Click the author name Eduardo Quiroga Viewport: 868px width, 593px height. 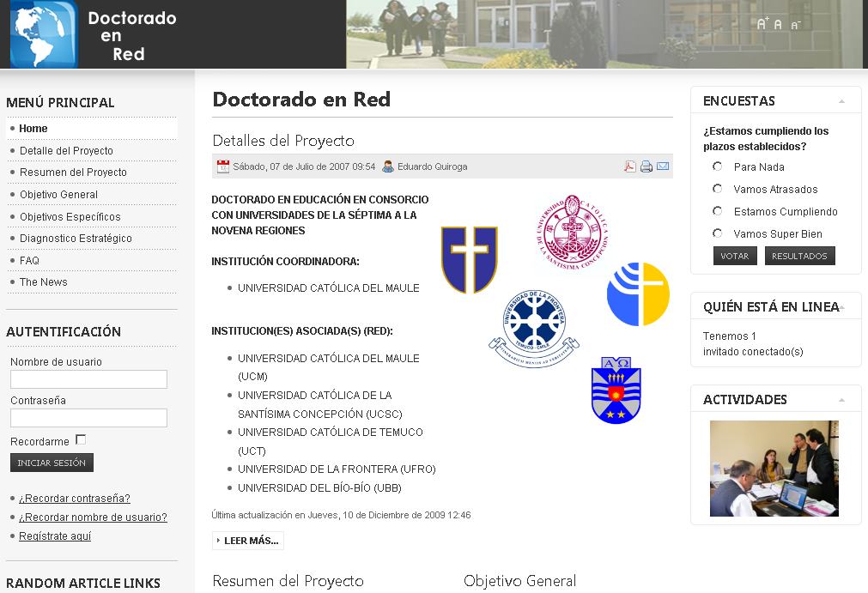(x=433, y=166)
